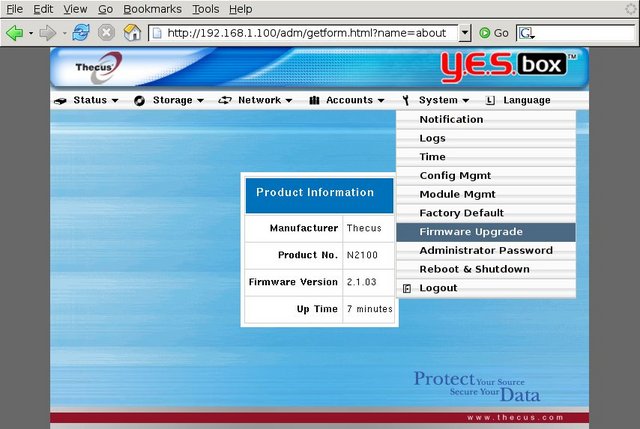Image resolution: width=640 pixels, height=429 pixels.
Task: Open the Back button history dropdown arrow
Action: tap(31, 33)
